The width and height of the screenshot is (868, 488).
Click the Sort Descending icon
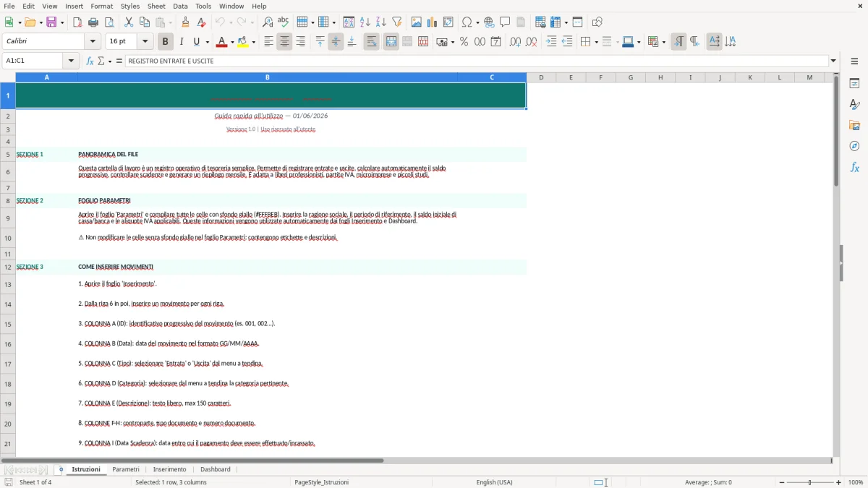point(381,22)
